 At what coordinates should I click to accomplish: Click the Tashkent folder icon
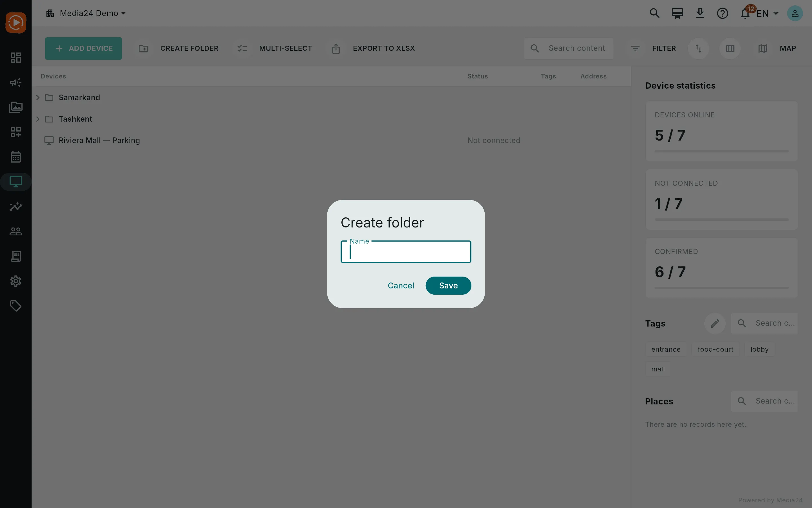49,119
